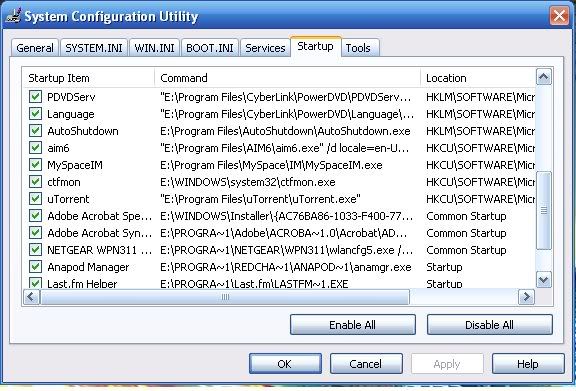Sort by the Location column header
This screenshot has height=391, width=576.
pos(478,78)
